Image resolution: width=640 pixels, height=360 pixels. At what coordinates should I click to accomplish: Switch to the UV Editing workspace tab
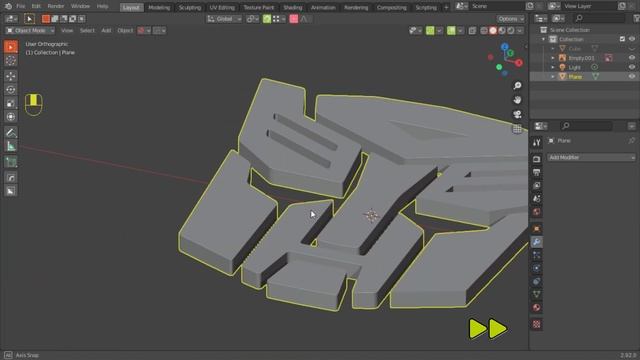coord(222,7)
